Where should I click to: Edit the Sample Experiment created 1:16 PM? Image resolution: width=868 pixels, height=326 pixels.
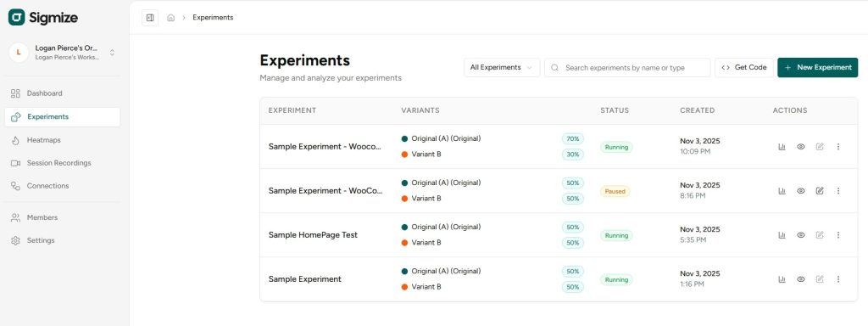pos(820,279)
